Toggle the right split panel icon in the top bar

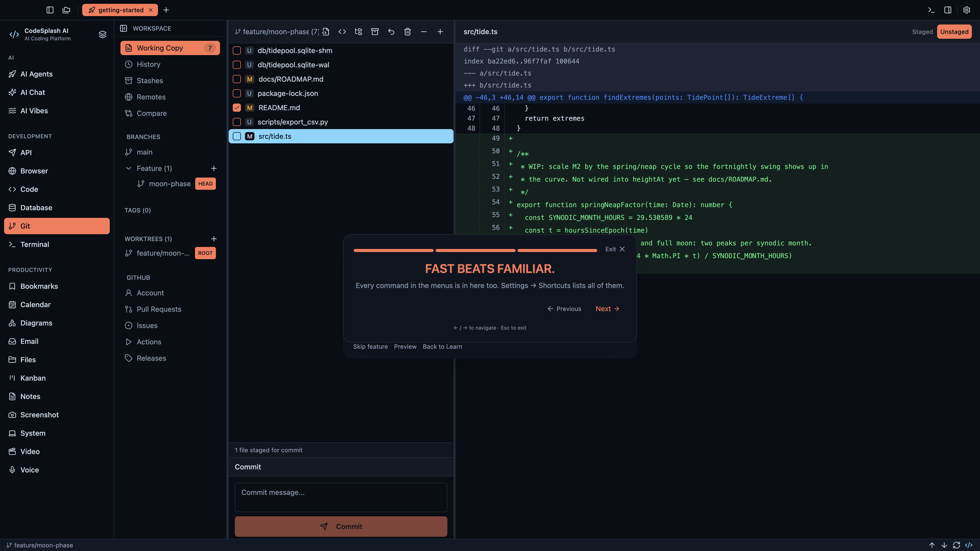point(948,10)
